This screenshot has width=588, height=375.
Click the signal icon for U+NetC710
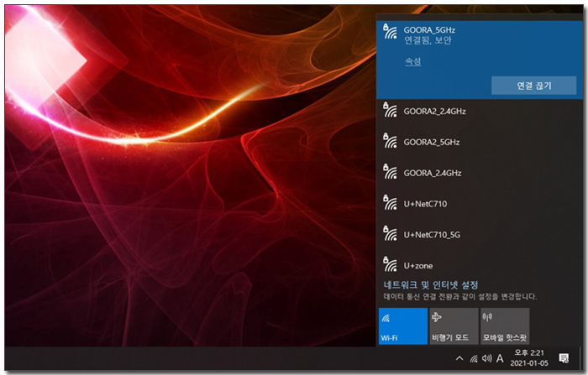(390, 203)
